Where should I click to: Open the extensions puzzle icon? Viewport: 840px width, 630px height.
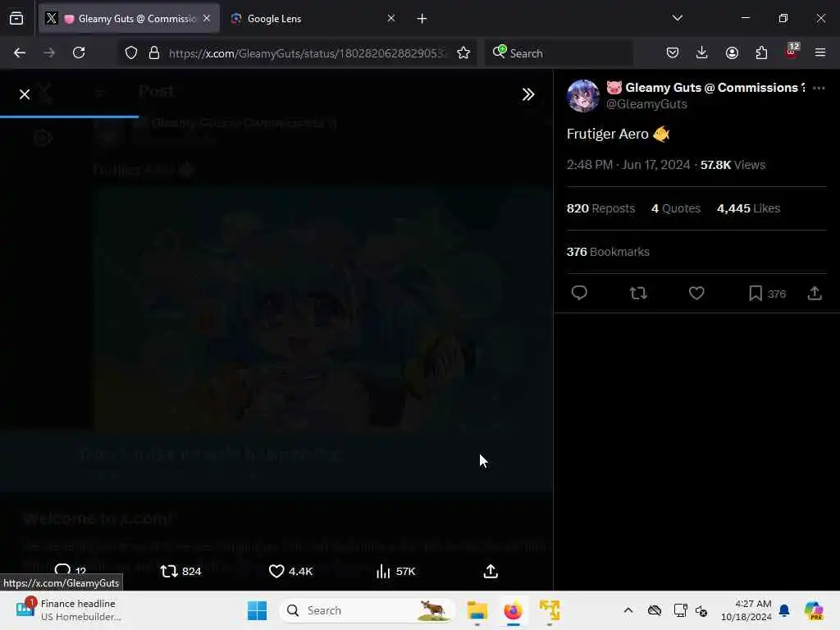click(761, 52)
